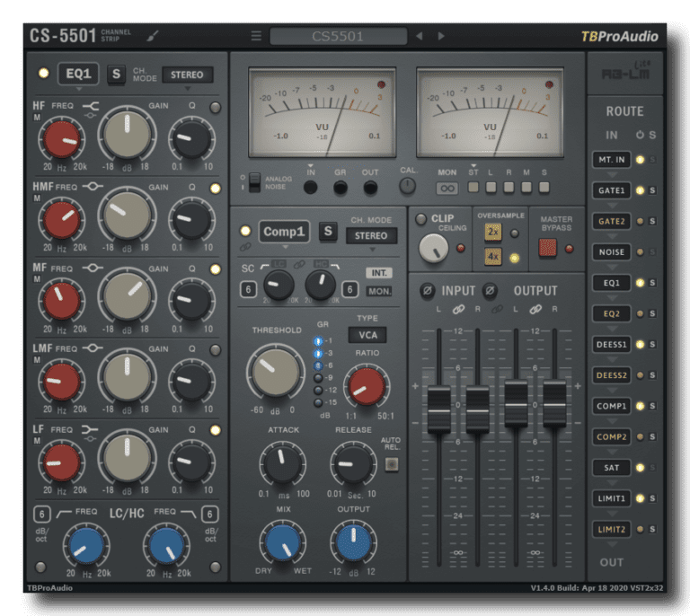Screen dimensions: 690x616
Task: Change the low-cut slope value 6
Action: click(42, 514)
